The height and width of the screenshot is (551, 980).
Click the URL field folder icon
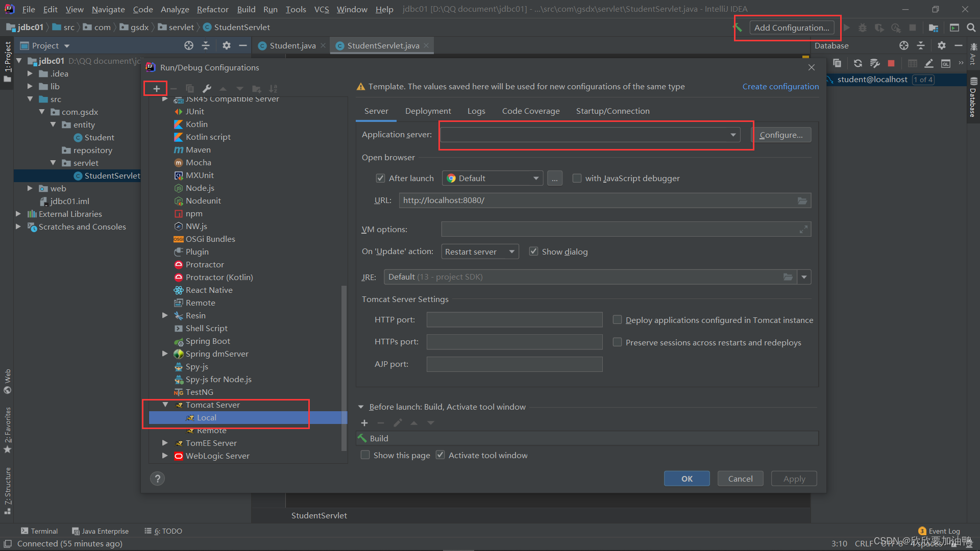802,201
